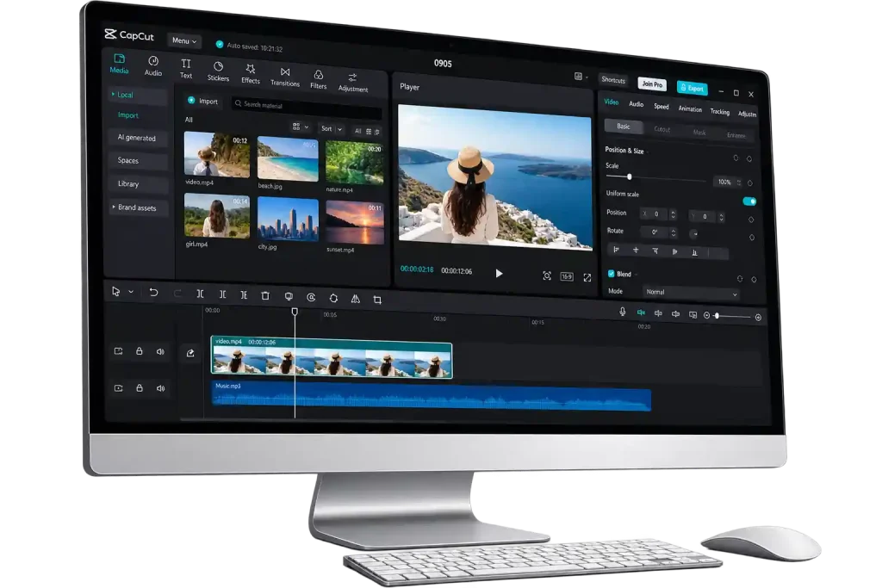Click the timeline zoom-in plus icon
The width and height of the screenshot is (882, 588).
tap(758, 317)
